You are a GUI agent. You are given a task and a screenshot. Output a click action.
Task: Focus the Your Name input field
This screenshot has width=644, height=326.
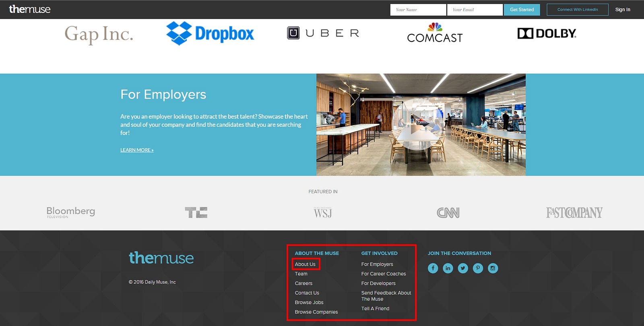point(418,10)
